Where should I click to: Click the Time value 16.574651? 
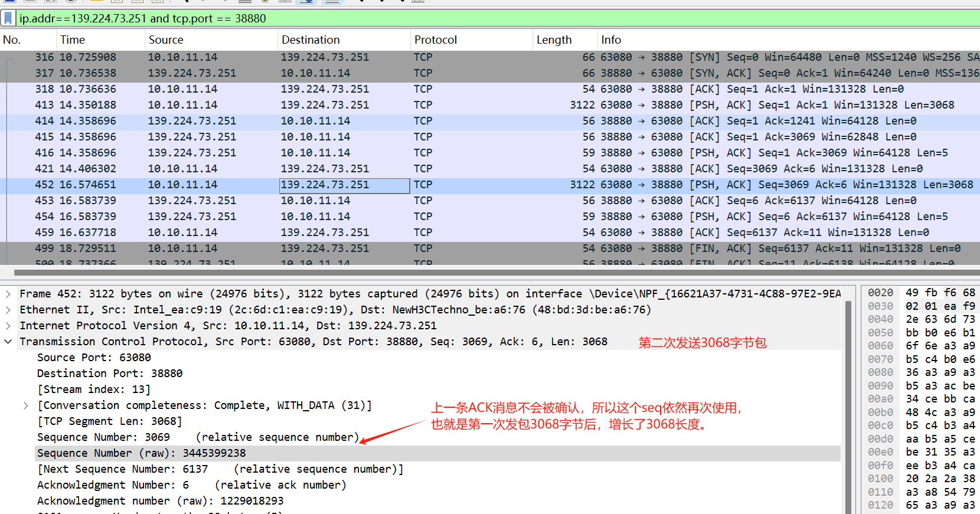point(88,185)
